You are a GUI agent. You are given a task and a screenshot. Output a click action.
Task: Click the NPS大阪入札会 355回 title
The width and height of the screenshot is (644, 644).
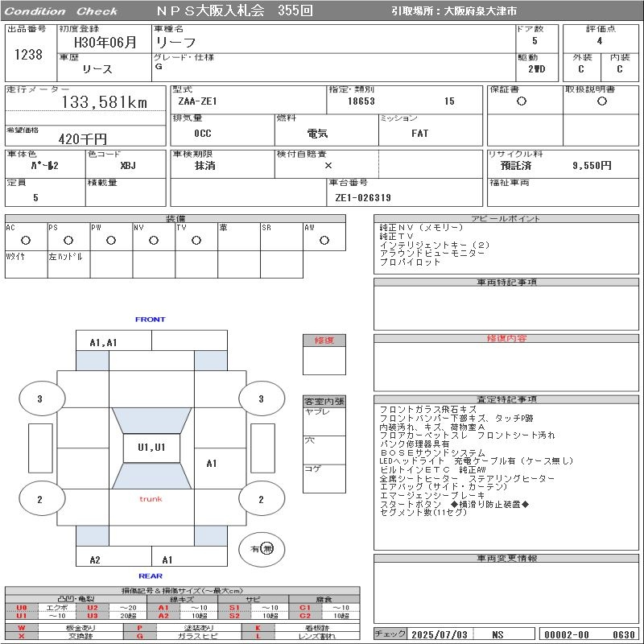[234, 10]
